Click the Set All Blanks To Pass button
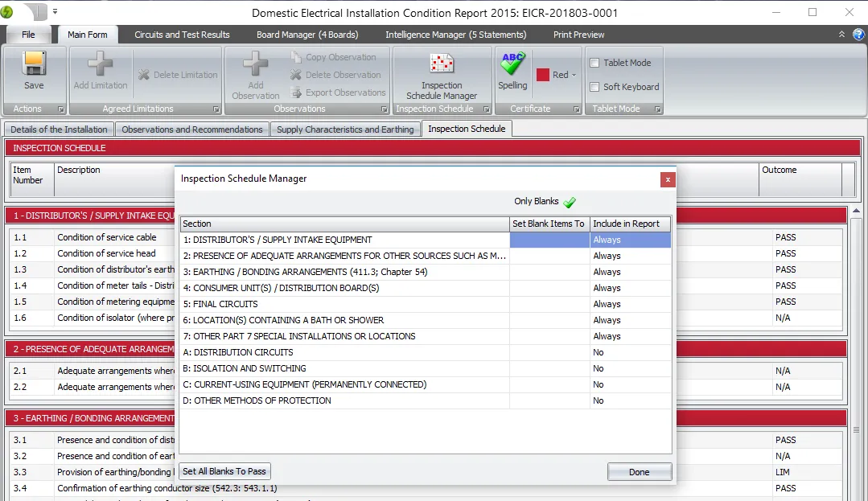This screenshot has width=868, height=501. 224,471
